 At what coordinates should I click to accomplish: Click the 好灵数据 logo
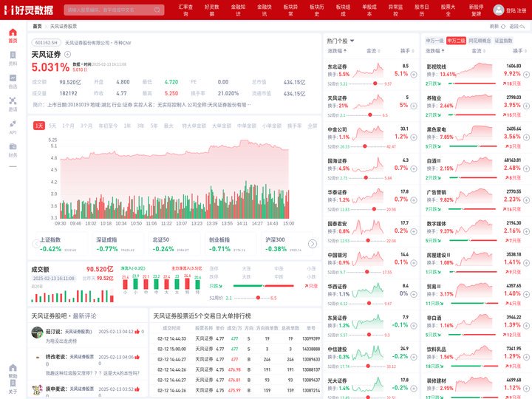coord(29,10)
